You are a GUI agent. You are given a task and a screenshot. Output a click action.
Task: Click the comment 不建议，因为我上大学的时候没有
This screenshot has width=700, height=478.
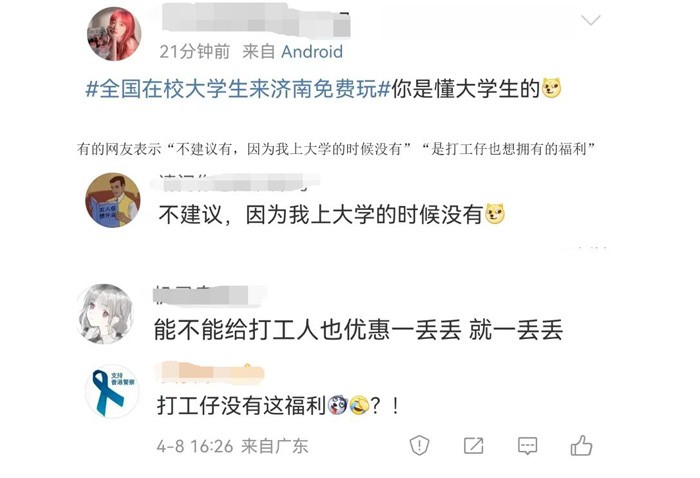pyautogui.click(x=321, y=215)
